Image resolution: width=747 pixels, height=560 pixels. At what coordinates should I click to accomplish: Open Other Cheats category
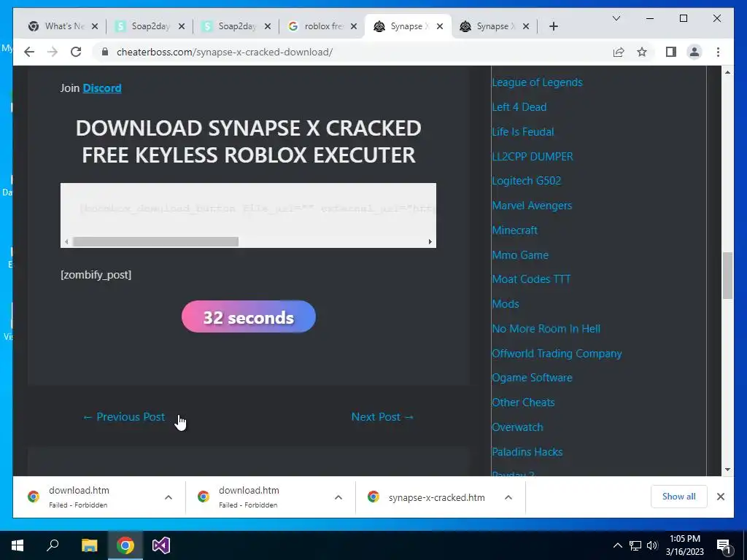523,402
